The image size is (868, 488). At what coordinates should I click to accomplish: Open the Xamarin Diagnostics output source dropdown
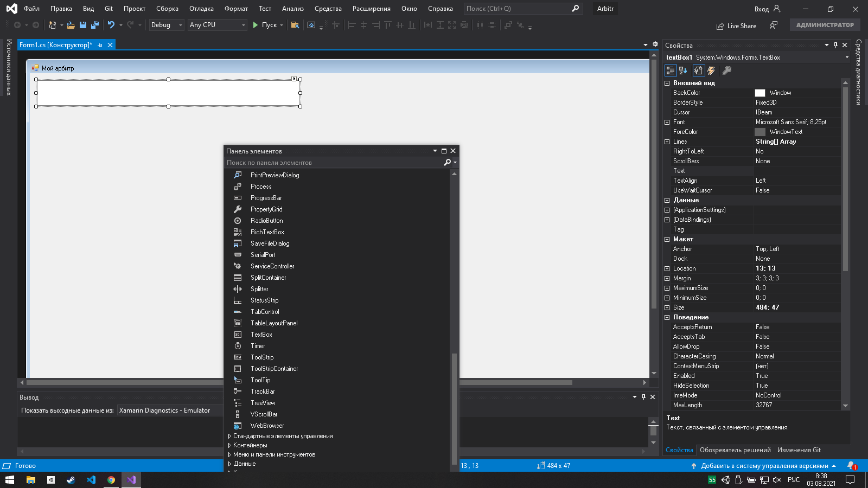pos(170,410)
